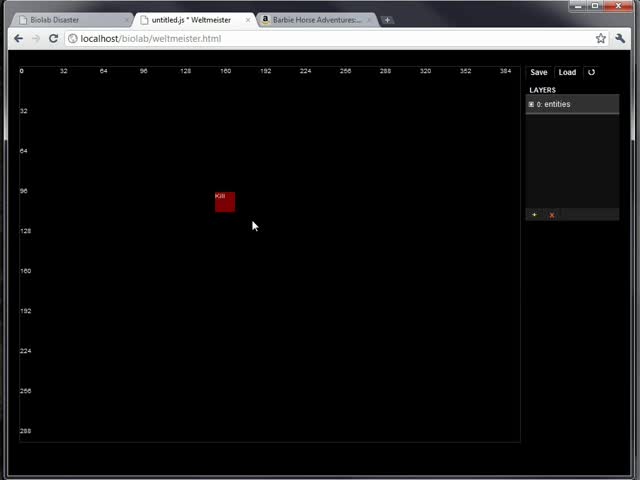This screenshot has height=480, width=640.
Task: Open a new browser tab
Action: [387, 20]
